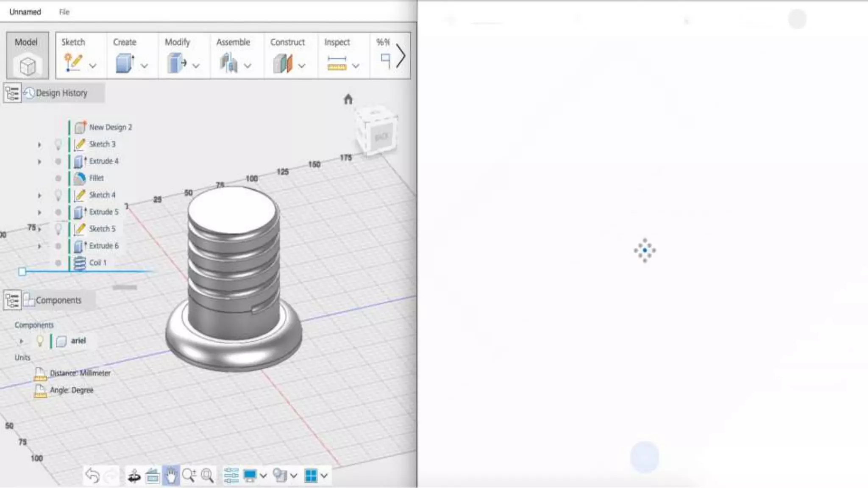The height and width of the screenshot is (488, 868).
Task: Click the panel divider grip handle
Action: click(125, 287)
